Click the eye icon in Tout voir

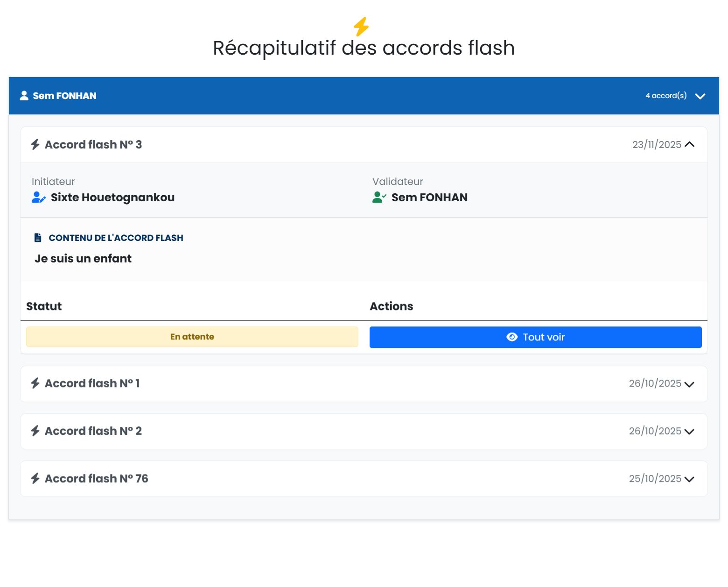coord(512,337)
